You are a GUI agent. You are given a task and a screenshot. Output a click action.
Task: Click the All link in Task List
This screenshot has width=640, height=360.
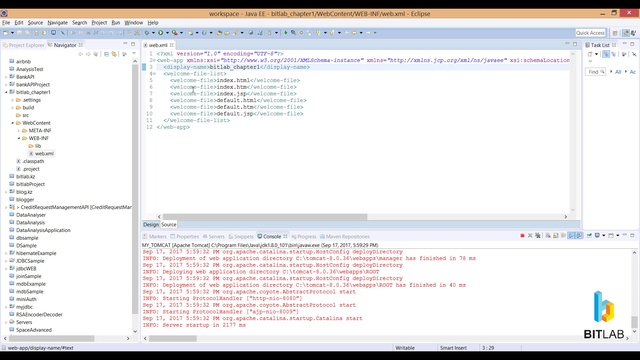pyautogui.click(x=618, y=72)
